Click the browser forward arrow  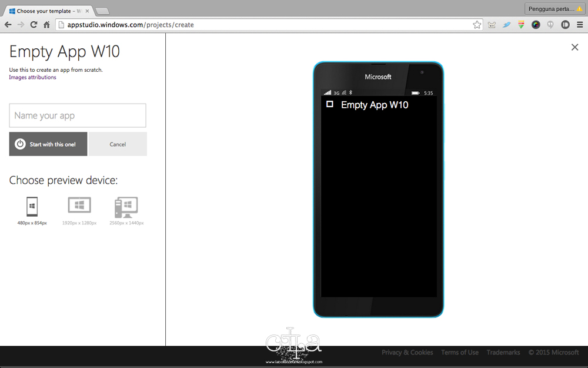pos(21,25)
